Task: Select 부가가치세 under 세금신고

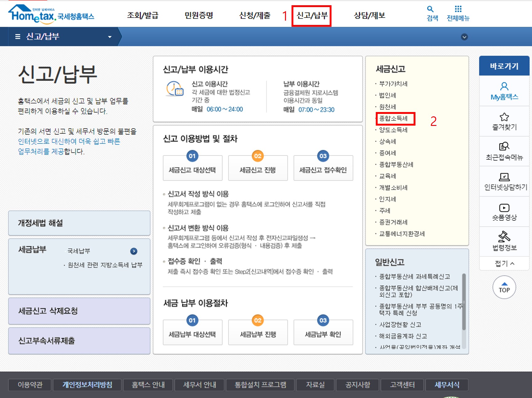Action: pos(393,84)
